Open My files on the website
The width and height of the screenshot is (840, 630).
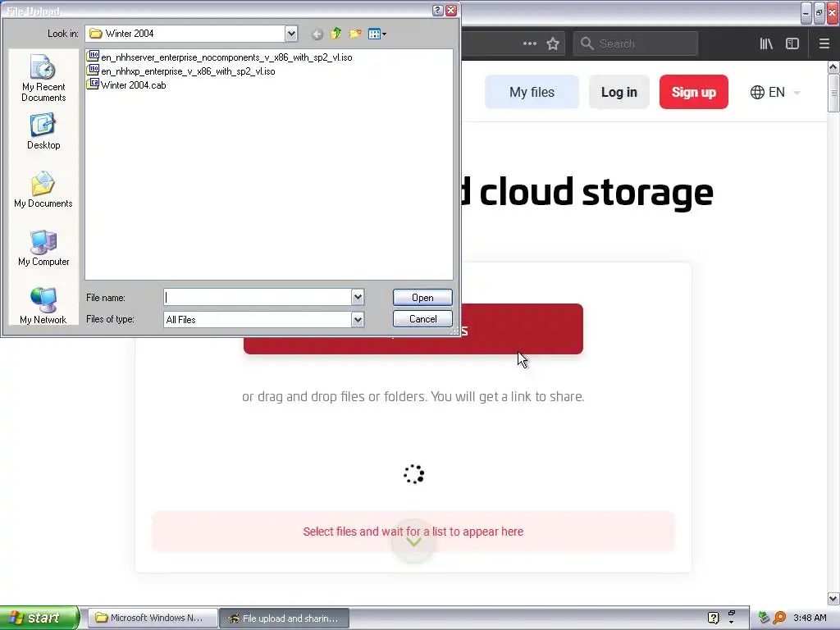532,92
